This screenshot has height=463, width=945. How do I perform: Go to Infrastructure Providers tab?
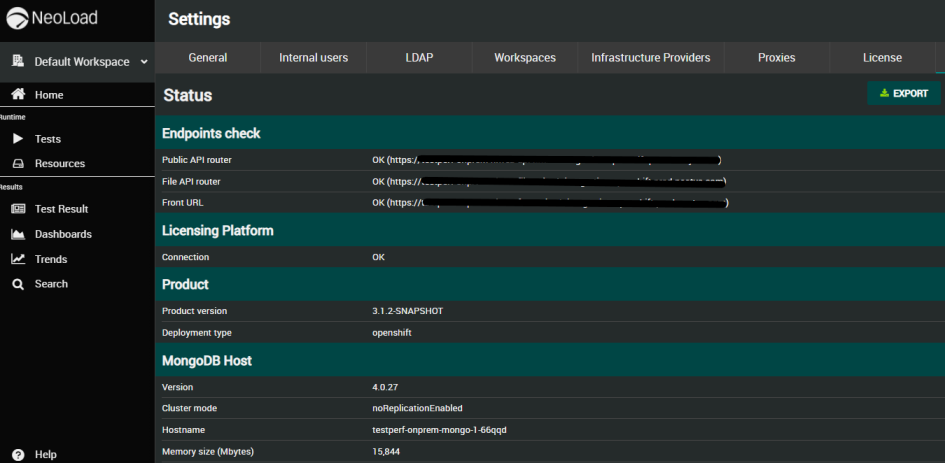(650, 58)
